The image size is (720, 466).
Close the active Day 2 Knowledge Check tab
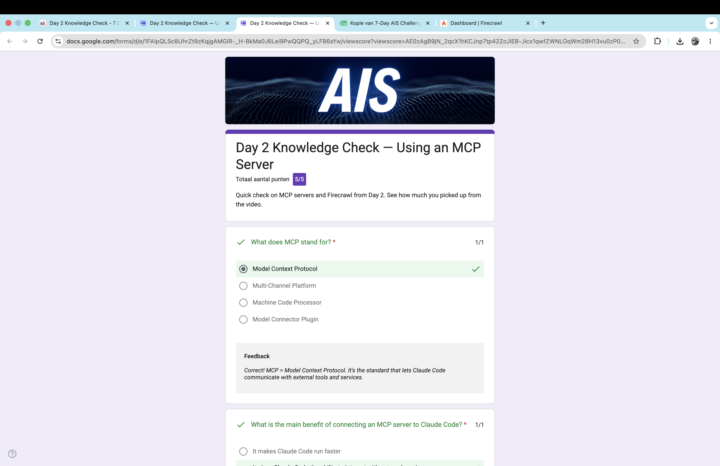327,23
